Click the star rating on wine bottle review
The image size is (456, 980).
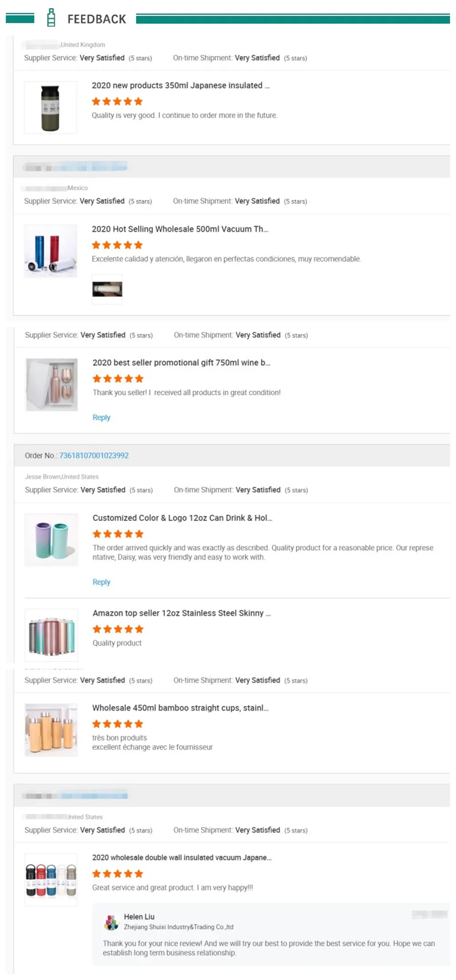[x=118, y=379]
